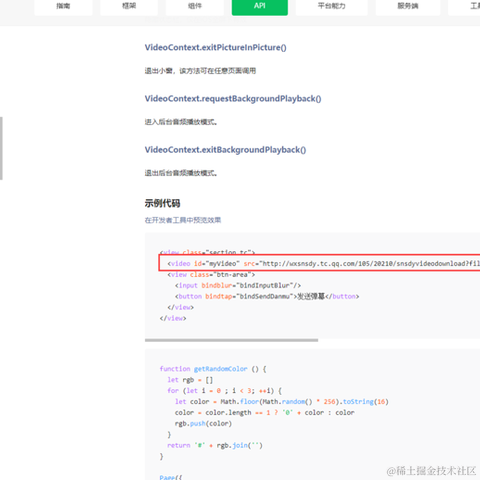480x480 pixels.
Task: Click the button bindtap="bindSendDanmu" code line
Action: click(x=267, y=296)
